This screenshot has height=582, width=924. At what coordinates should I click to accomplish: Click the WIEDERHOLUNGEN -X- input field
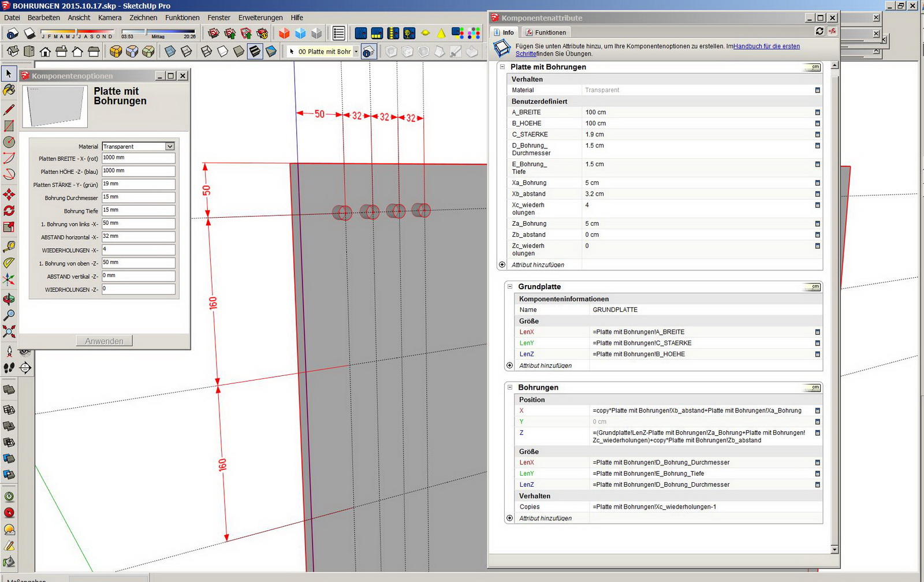(138, 249)
